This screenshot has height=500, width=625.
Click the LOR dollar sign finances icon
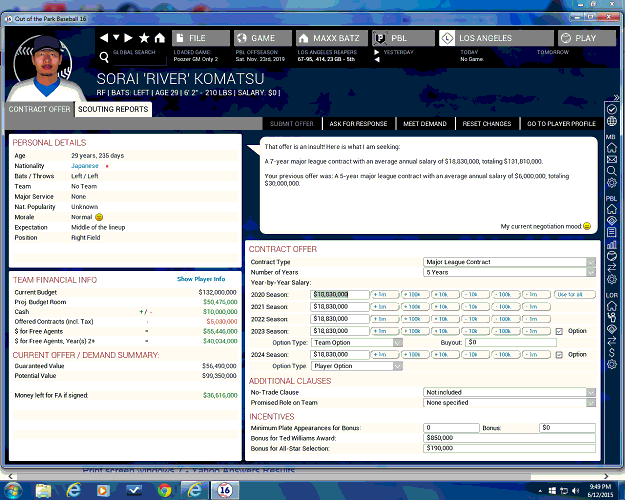point(611,352)
